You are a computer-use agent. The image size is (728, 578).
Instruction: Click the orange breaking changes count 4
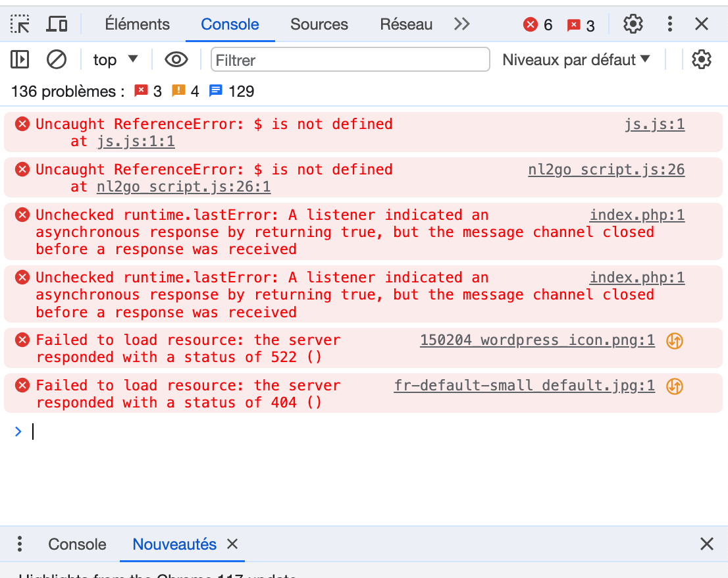185,91
